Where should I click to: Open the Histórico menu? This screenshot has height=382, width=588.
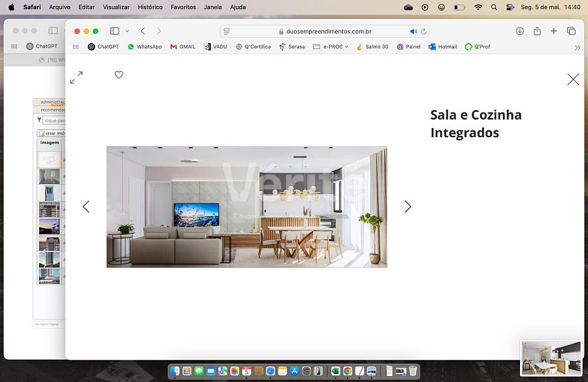pyautogui.click(x=150, y=7)
